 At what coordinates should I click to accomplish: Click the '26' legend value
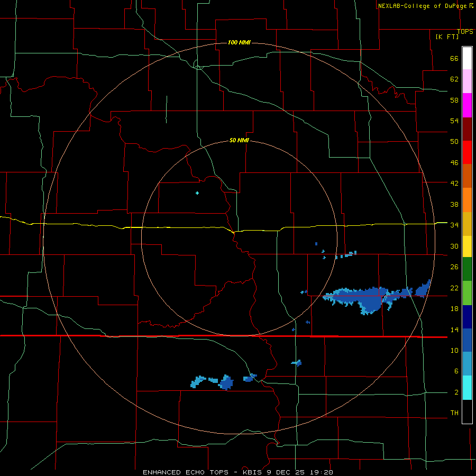[x=454, y=267]
